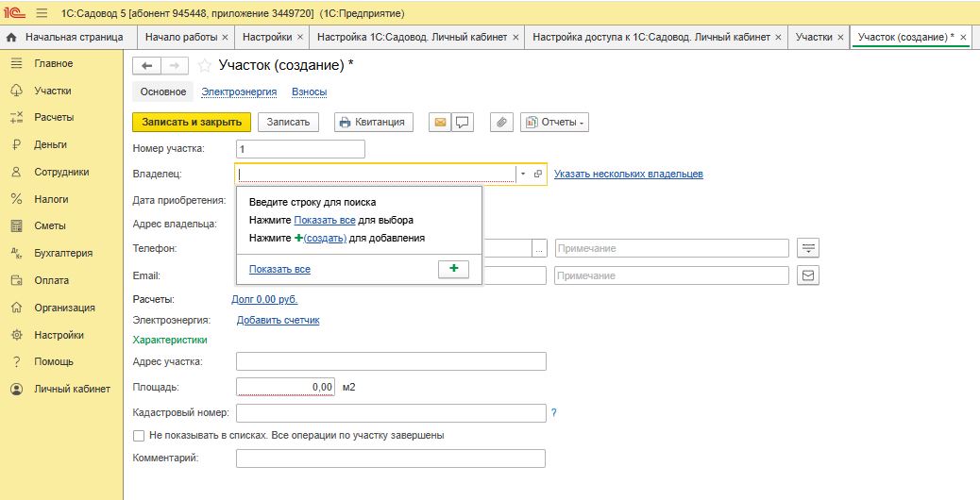
Task: Click the Указать нескольких владельцев link
Action: pyautogui.click(x=628, y=175)
